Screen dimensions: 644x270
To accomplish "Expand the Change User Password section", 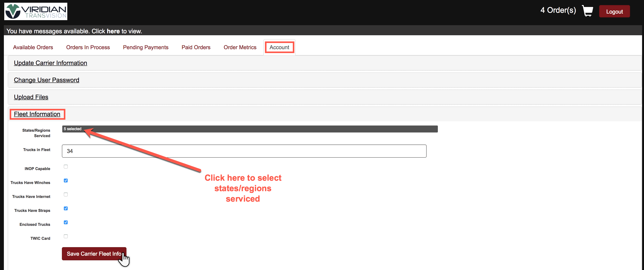I will (46, 80).
